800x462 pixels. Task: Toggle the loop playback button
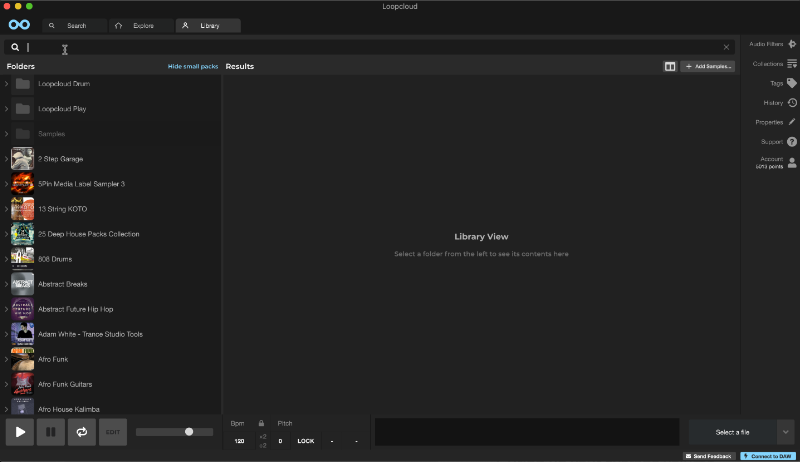(81, 432)
